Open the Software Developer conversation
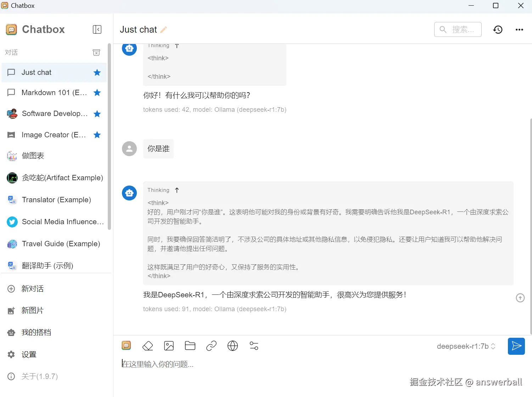 point(54,114)
